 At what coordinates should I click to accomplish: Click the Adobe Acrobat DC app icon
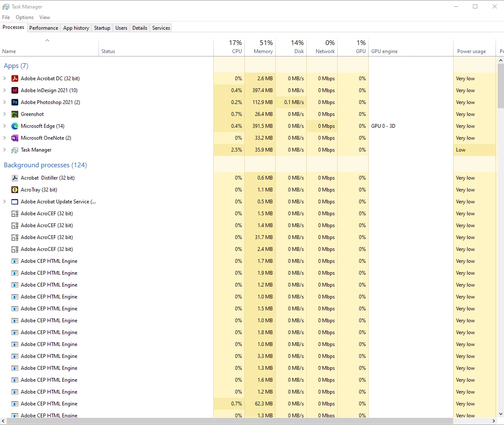(15, 79)
